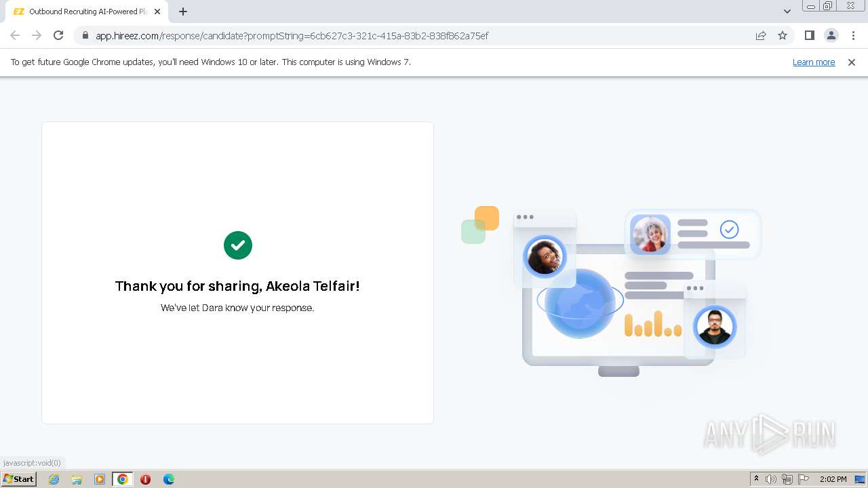Click the bearded man portrait in illustration

715,327
